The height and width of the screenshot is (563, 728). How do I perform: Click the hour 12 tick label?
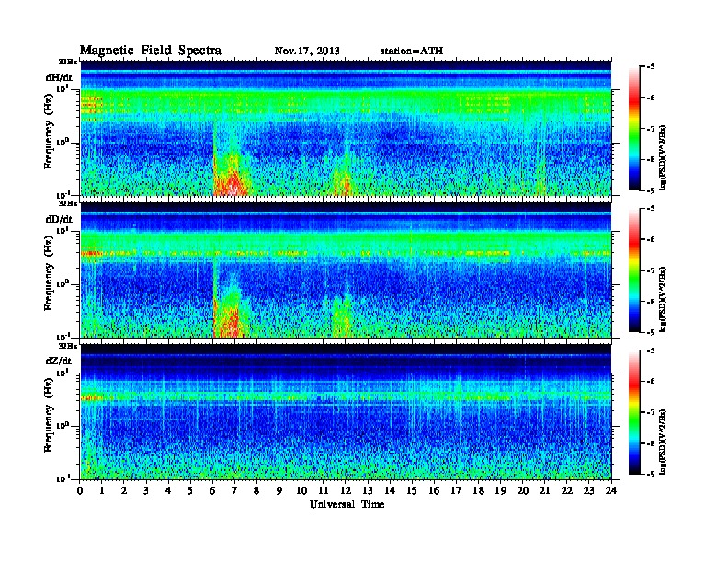tap(346, 490)
